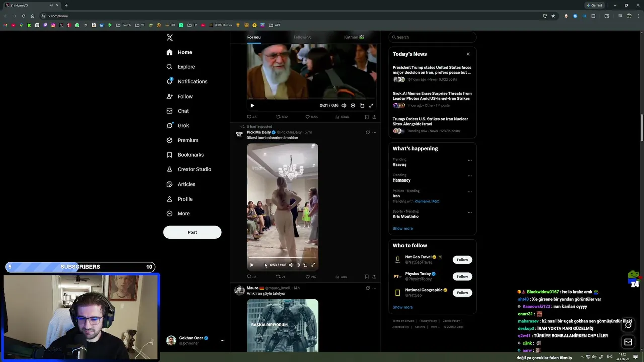Open more options on Pick Me Daily post
Viewport: 644px width, 362px height.
[x=374, y=132]
